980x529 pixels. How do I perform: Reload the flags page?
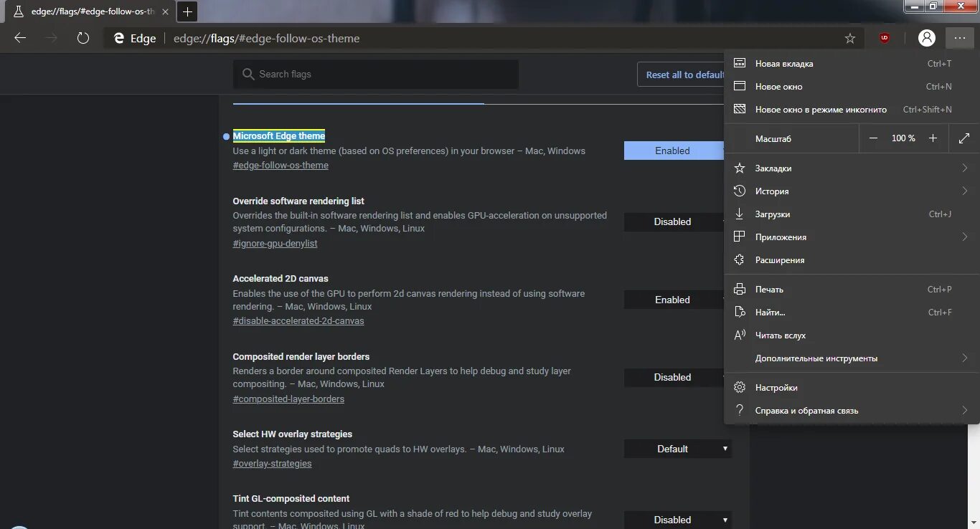click(x=83, y=38)
